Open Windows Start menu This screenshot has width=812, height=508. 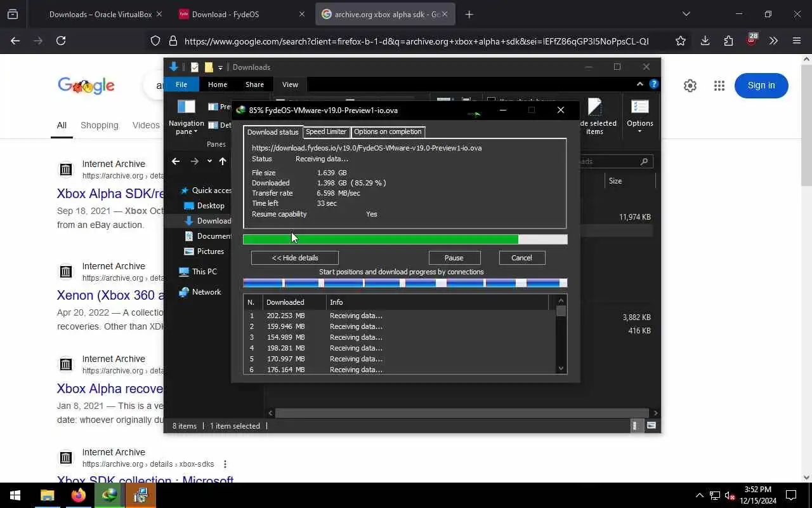(15, 495)
